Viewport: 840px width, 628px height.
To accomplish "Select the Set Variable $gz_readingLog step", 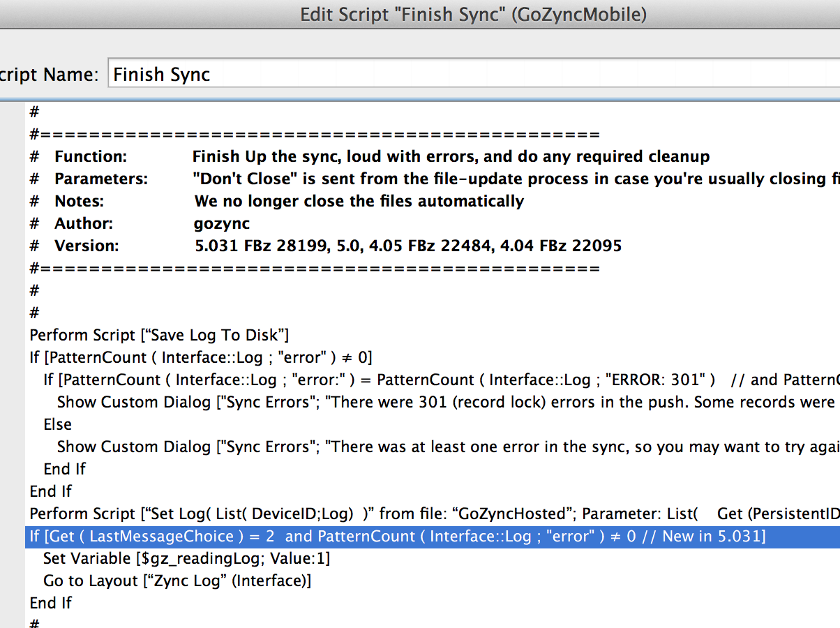I will click(187, 558).
